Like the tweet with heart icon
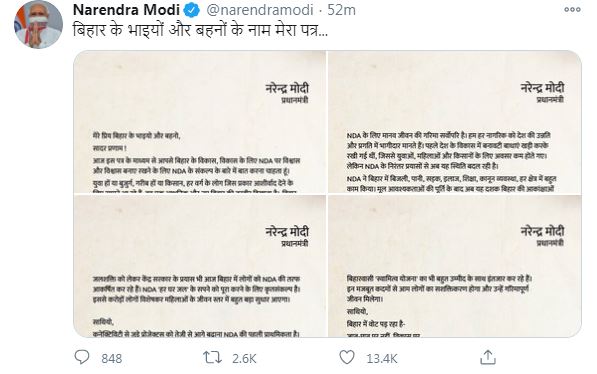 (x=347, y=357)
